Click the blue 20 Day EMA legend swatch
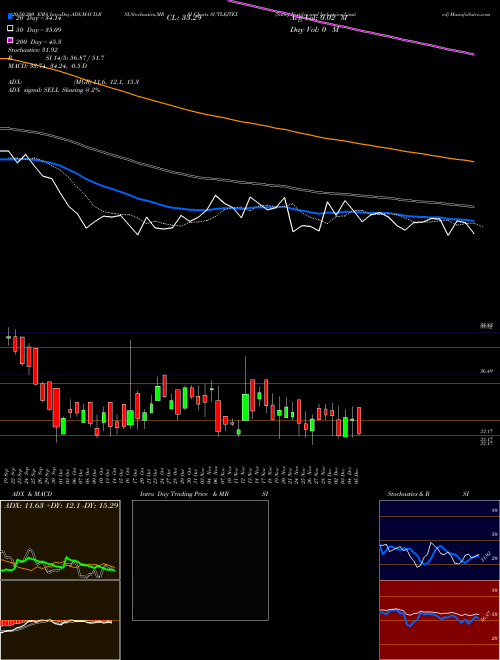The height and width of the screenshot is (660, 500). (10, 17)
